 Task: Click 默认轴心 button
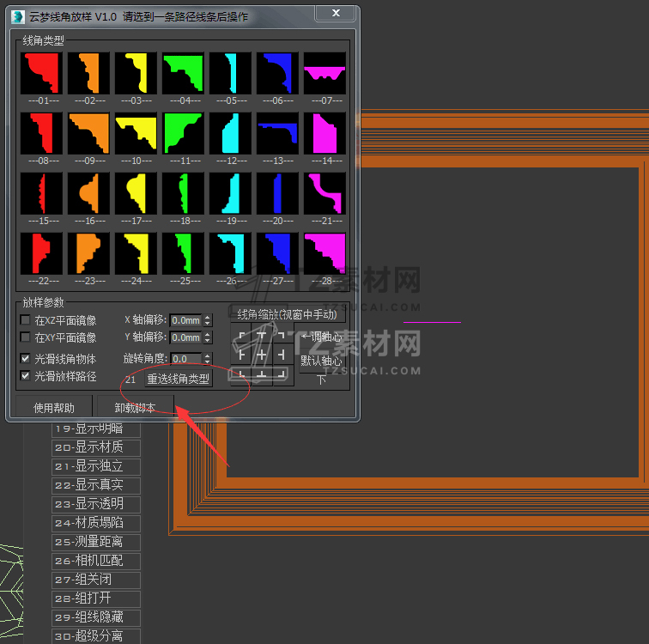tap(320, 361)
